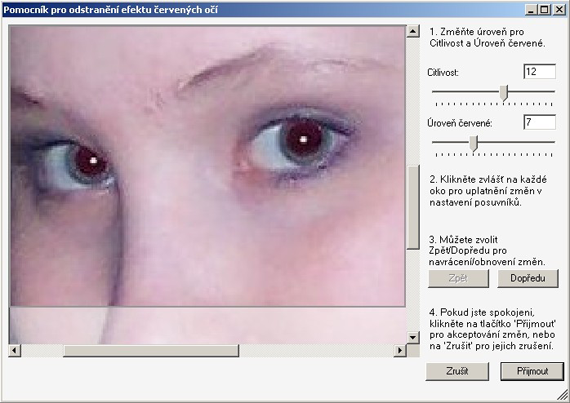Click the Citlivost value input field
Image resolution: width=570 pixels, height=403 pixels.
point(539,72)
